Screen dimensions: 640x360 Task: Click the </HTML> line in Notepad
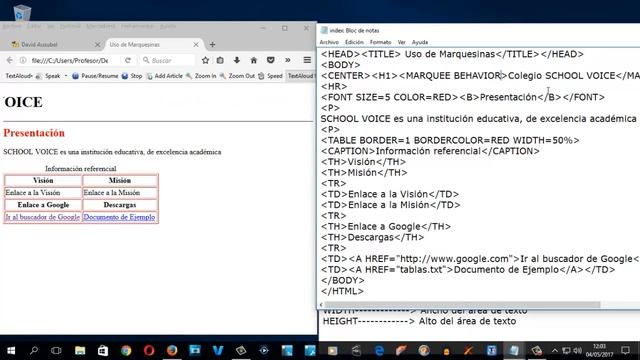(342, 291)
